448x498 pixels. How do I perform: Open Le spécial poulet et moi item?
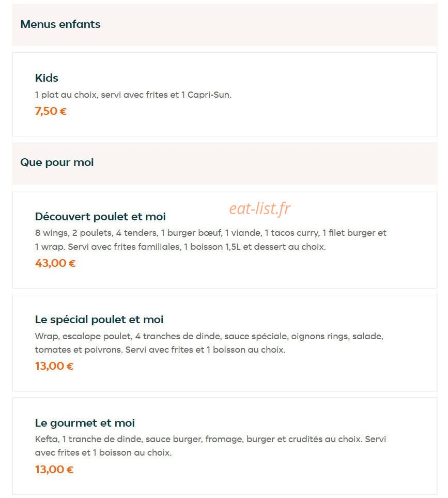[99, 320]
